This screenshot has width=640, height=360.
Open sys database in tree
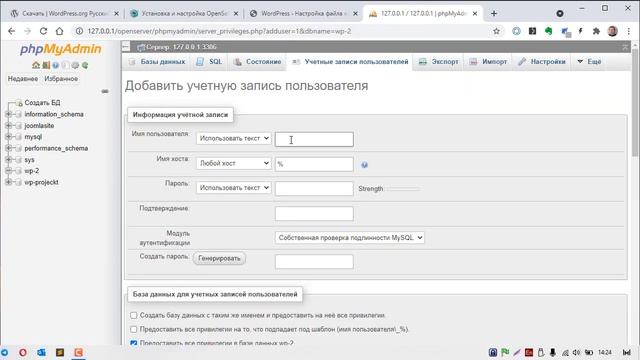tap(29, 160)
